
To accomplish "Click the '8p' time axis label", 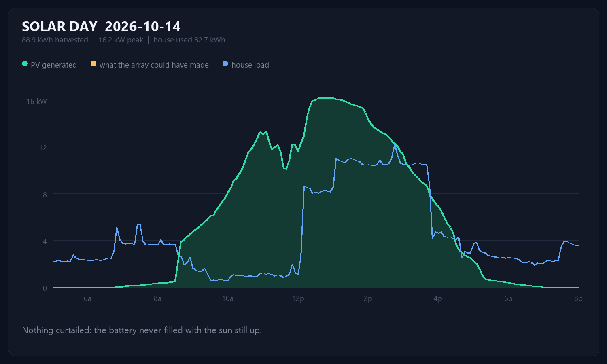I will 578,298.
